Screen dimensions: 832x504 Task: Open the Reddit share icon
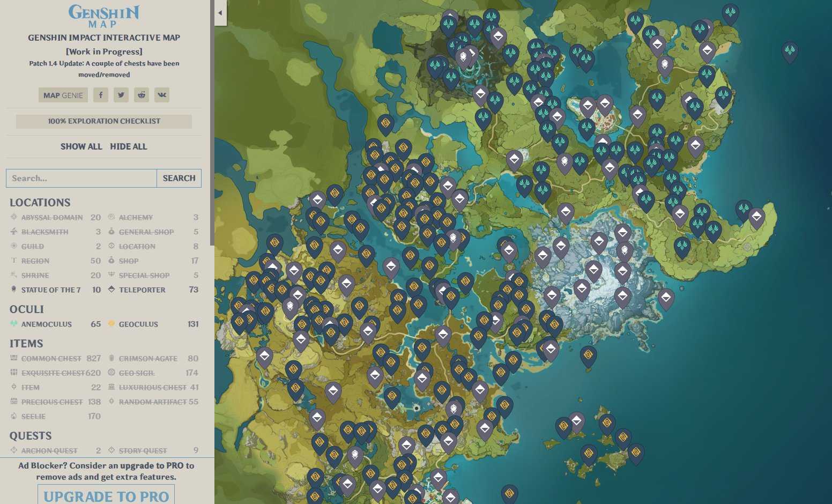(142, 95)
